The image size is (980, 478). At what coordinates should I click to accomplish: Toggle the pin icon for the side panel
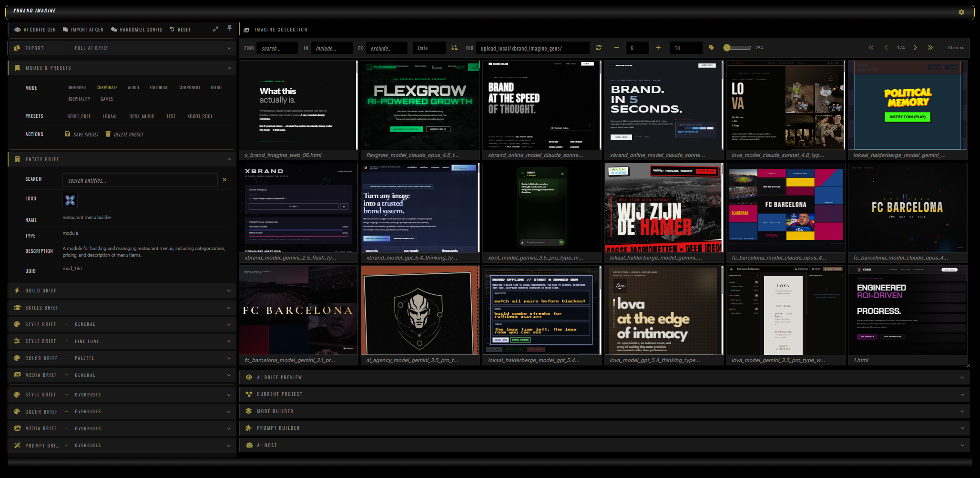229,28
